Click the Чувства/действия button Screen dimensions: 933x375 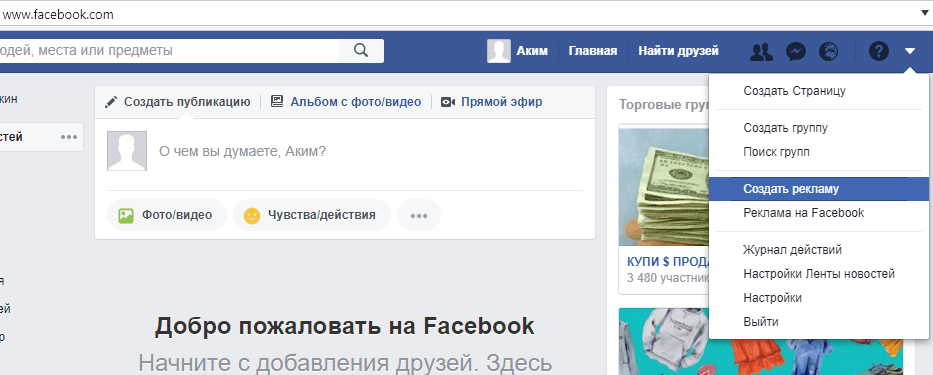[312, 215]
